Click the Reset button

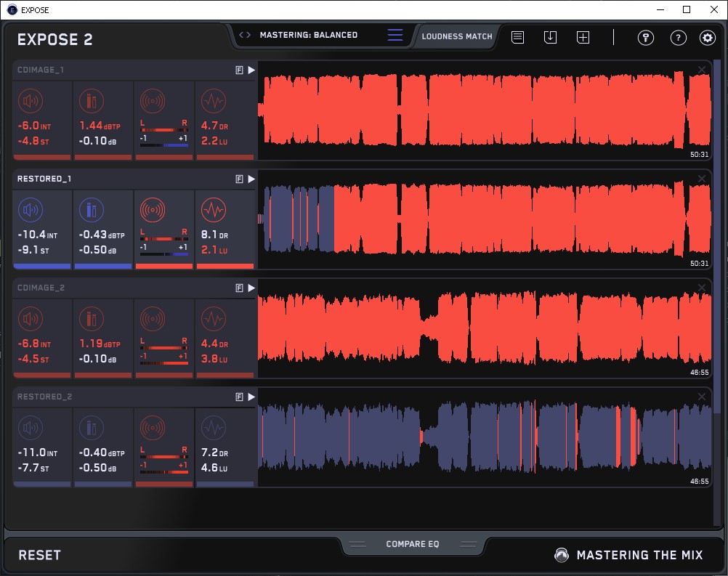coord(39,555)
